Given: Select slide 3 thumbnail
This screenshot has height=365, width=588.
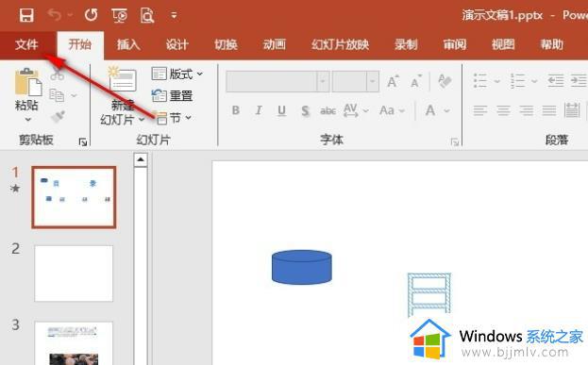Looking at the screenshot, I should coord(74,343).
